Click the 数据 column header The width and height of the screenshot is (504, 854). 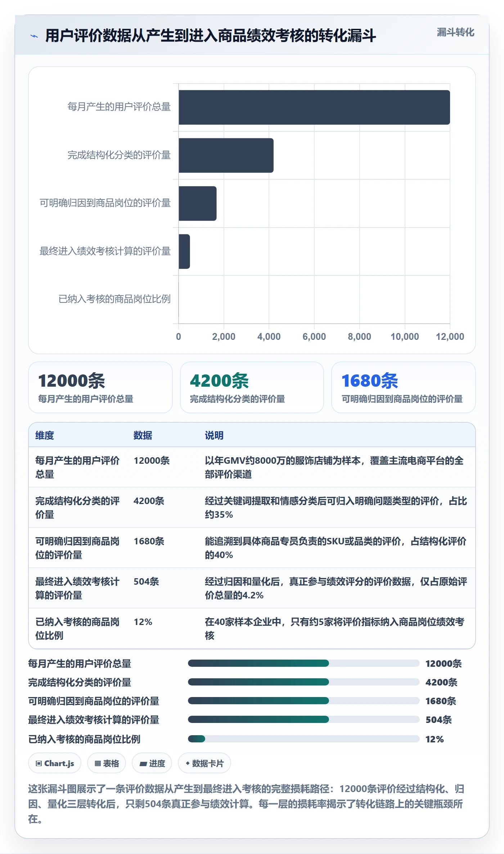pos(143,435)
